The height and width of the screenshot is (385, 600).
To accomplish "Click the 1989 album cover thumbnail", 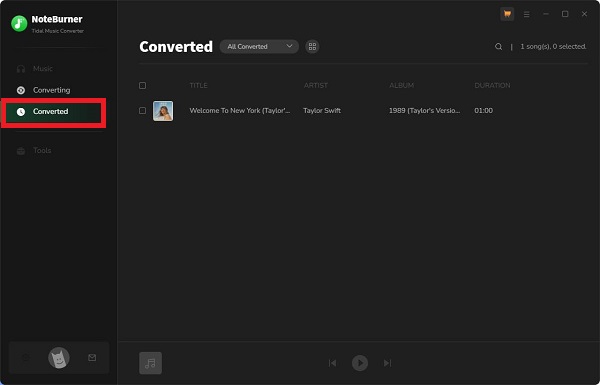I will 163,111.
